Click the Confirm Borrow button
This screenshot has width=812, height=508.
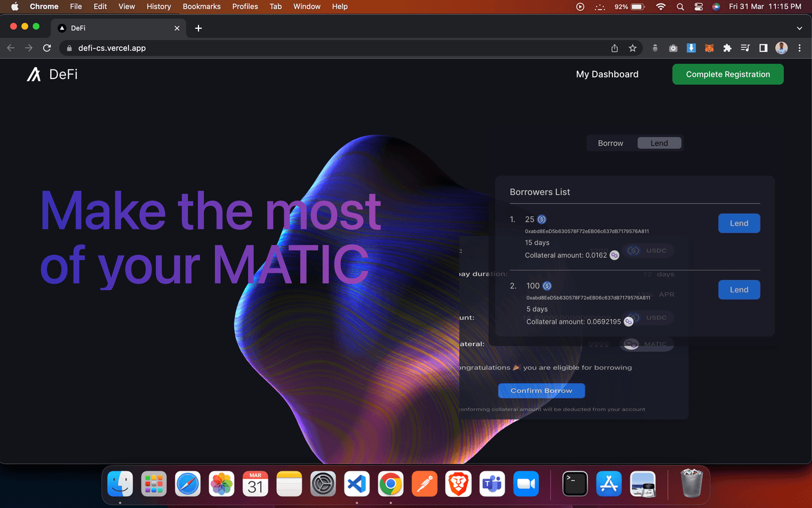click(541, 391)
